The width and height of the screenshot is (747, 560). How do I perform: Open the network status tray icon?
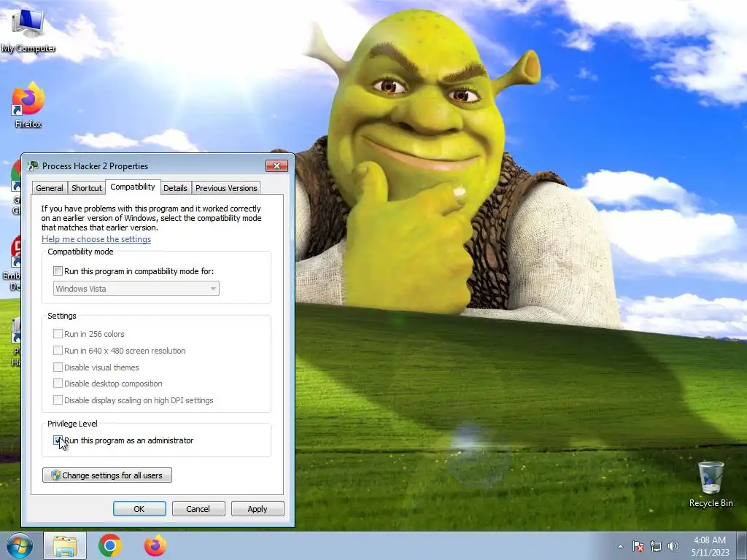pyautogui.click(x=656, y=546)
